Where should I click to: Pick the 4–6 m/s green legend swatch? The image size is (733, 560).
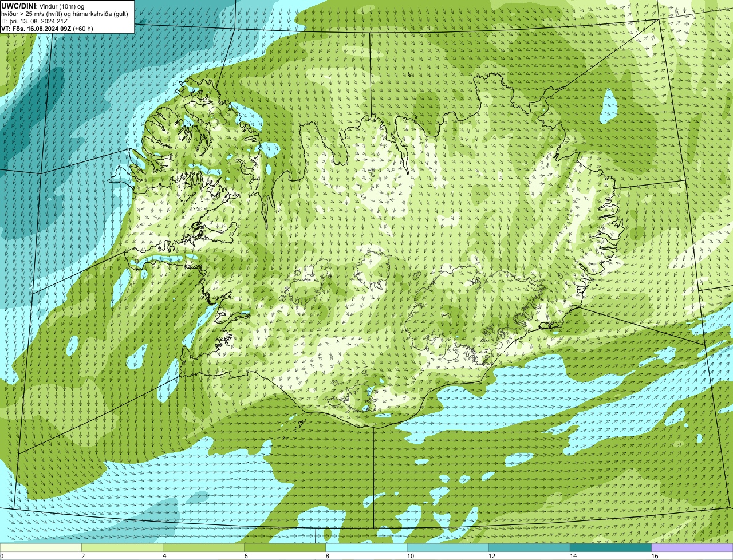pyautogui.click(x=203, y=548)
